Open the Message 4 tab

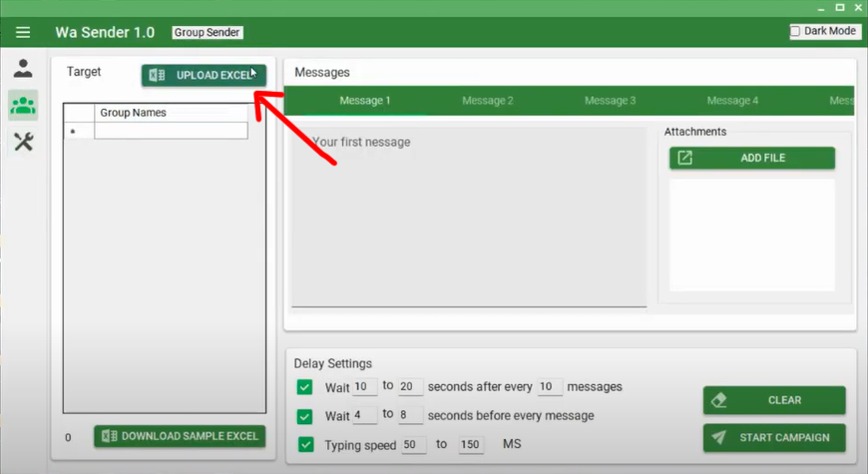pyautogui.click(x=732, y=101)
